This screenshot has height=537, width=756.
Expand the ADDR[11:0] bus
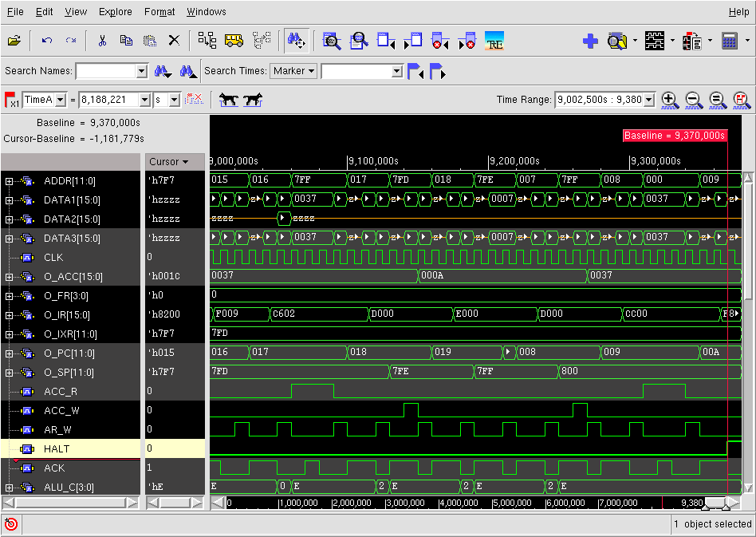tap(9, 181)
